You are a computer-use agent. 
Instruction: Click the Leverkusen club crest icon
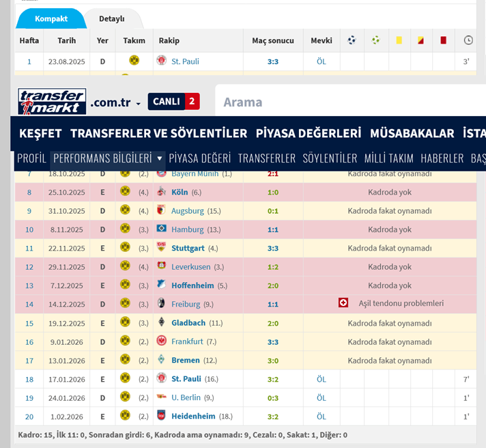[162, 267]
